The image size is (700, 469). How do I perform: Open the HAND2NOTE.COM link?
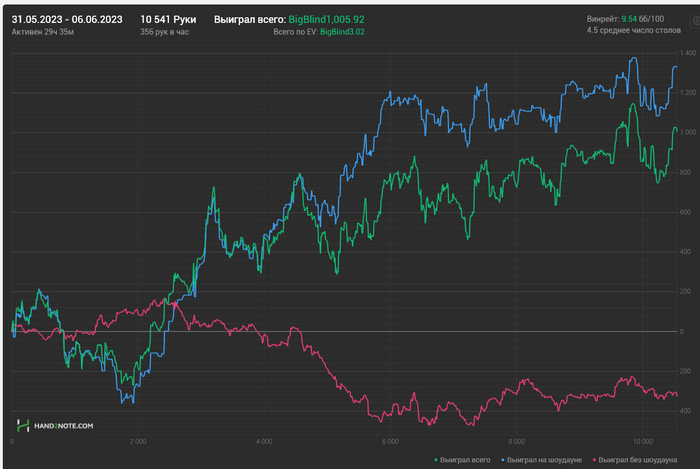(x=62, y=426)
